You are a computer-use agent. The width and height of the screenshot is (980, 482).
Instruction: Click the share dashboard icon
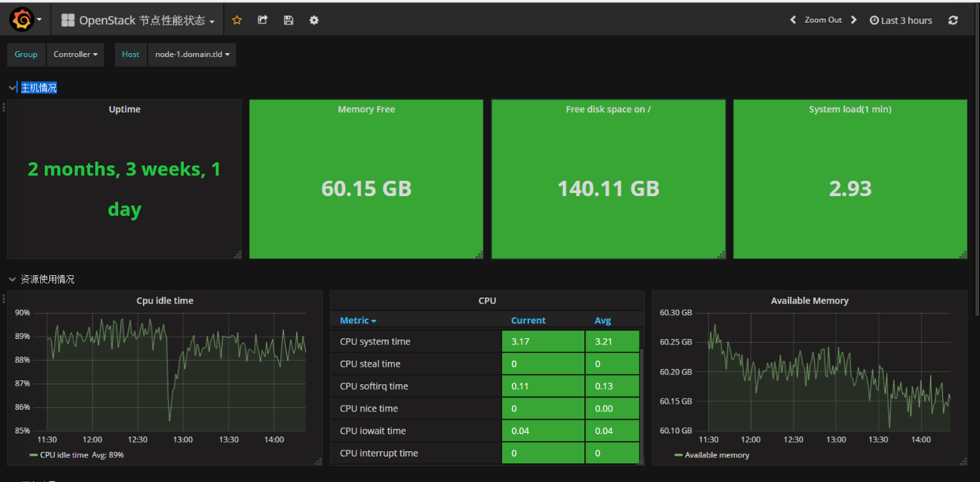pos(262,21)
